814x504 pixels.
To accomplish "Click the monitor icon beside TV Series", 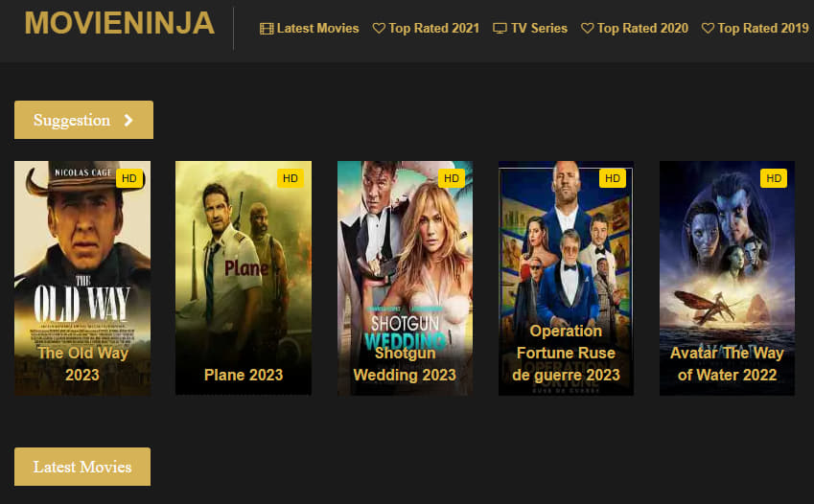I will click(500, 29).
